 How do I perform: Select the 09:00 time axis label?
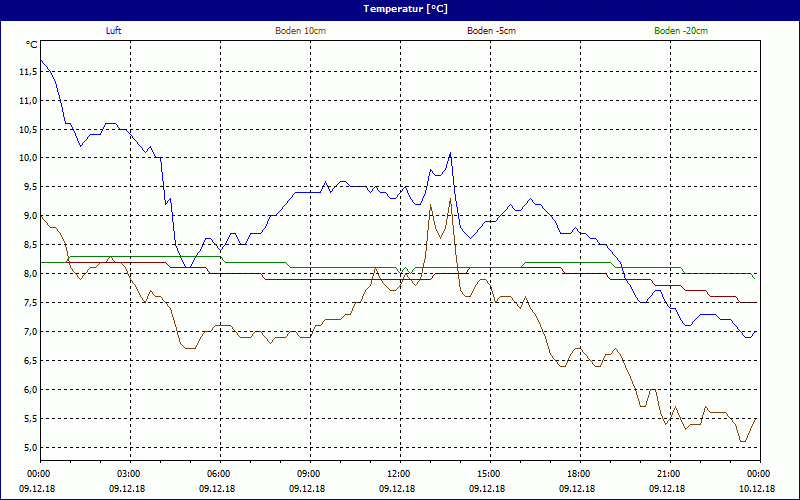click(308, 473)
